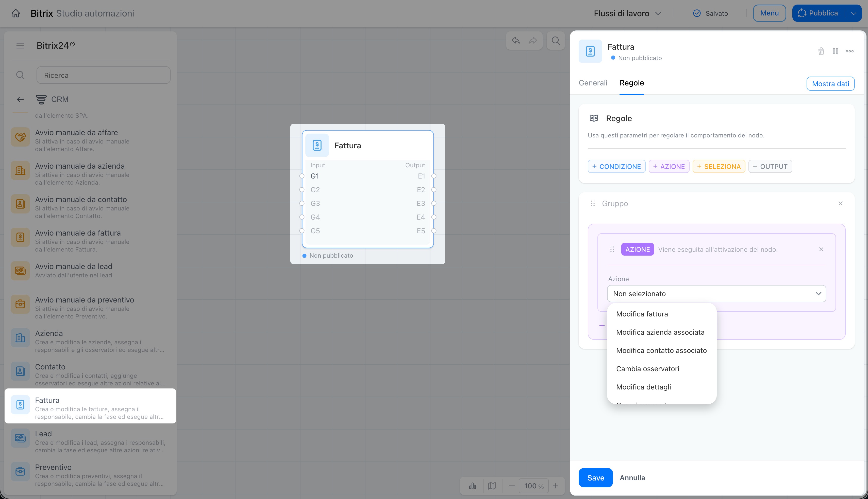Choose Modifica azienda associata option

click(660, 332)
